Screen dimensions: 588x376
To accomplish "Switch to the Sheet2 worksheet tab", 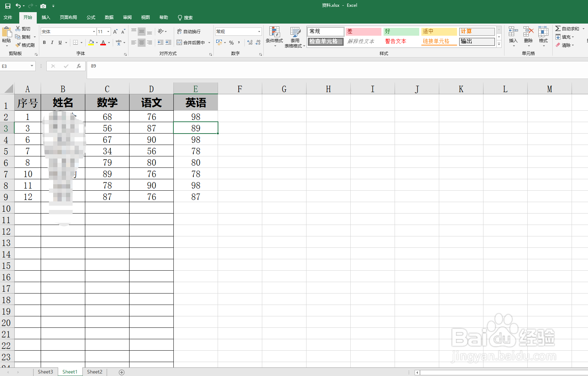I will point(95,372).
